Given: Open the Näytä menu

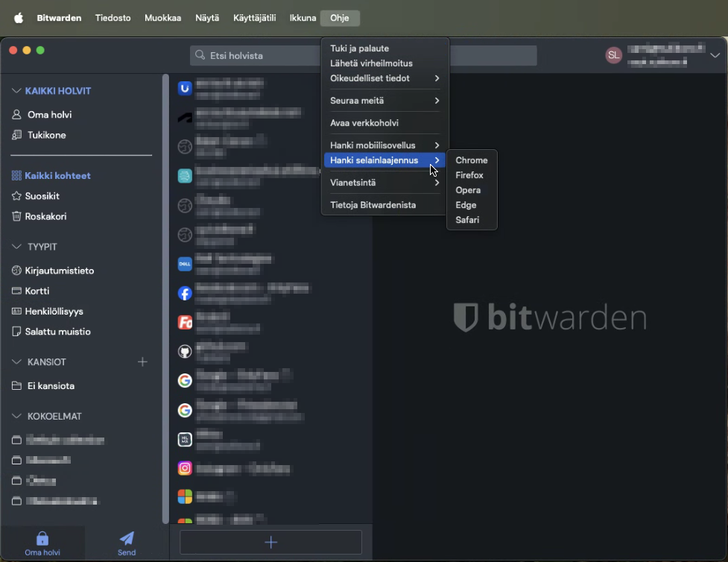Looking at the screenshot, I should point(207,18).
